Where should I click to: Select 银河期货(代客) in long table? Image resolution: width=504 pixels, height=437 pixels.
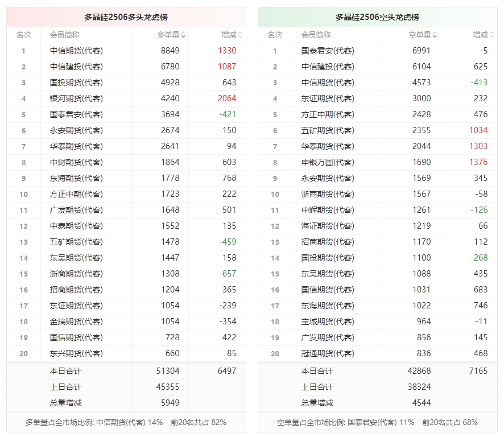(76, 98)
